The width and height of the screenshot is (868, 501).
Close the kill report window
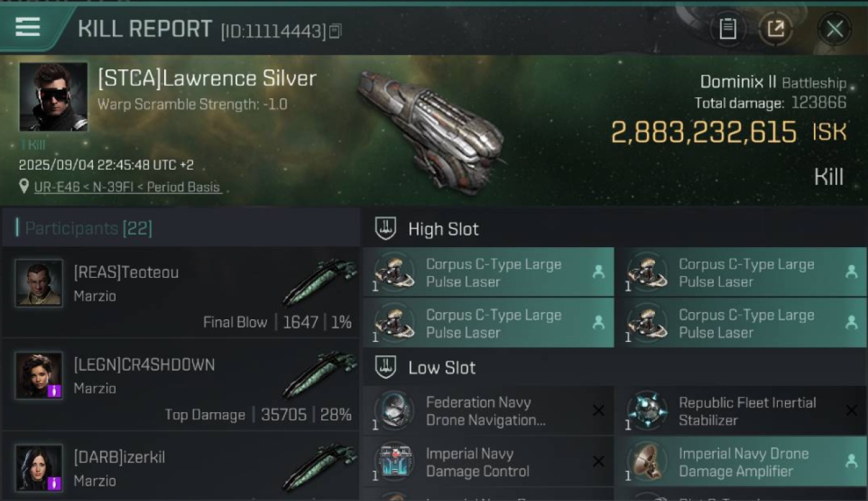835,29
